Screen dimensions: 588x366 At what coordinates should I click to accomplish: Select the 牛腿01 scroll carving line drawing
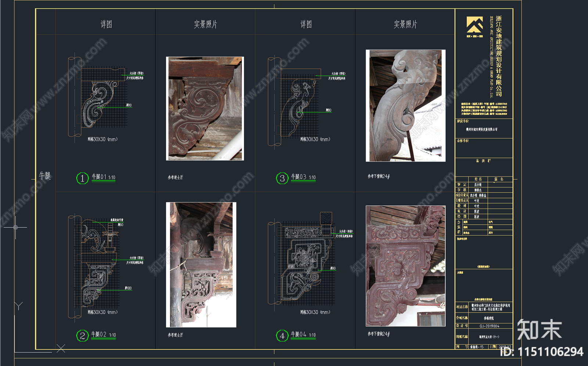pos(99,104)
